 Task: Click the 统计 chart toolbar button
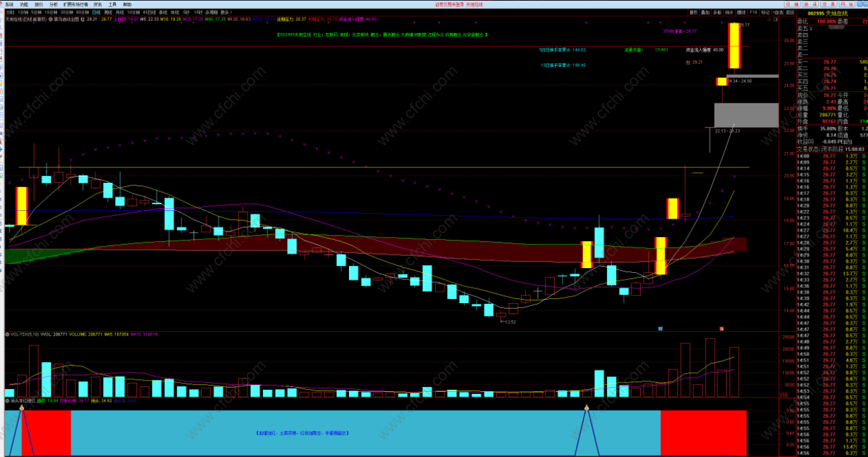(x=729, y=12)
